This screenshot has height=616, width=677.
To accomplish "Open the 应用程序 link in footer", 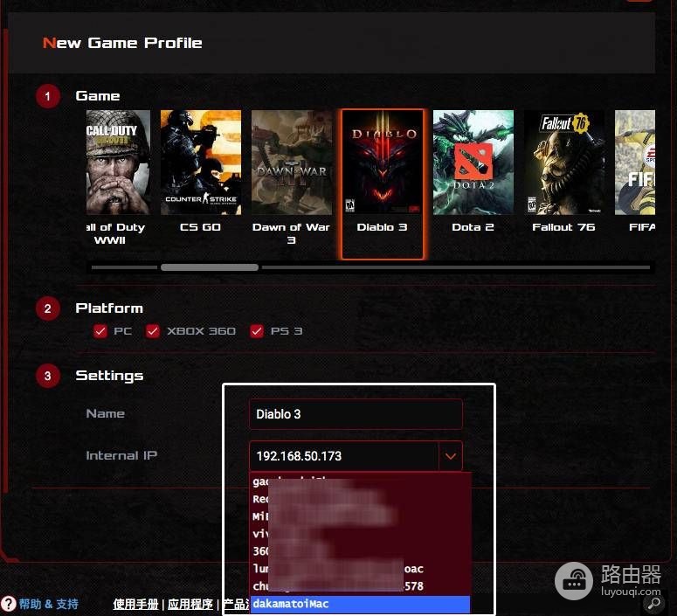I will 190,604.
